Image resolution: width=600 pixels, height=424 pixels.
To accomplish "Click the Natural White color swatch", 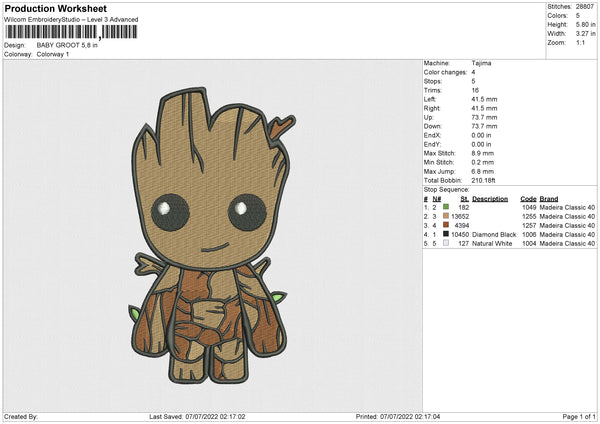I will point(446,243).
